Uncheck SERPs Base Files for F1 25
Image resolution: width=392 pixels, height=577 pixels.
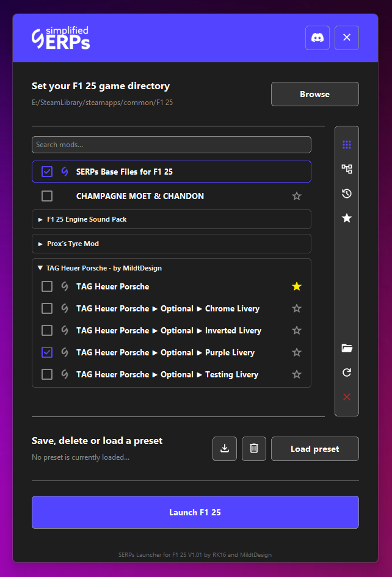click(47, 172)
